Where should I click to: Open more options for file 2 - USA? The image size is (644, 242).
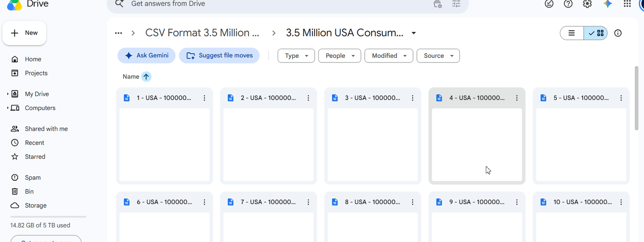(x=308, y=98)
